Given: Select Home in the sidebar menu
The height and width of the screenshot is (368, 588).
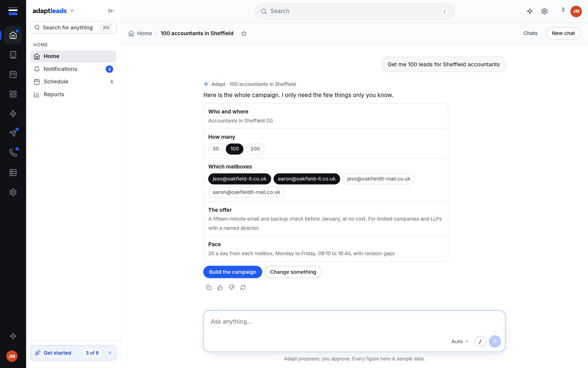Looking at the screenshot, I should point(73,56).
